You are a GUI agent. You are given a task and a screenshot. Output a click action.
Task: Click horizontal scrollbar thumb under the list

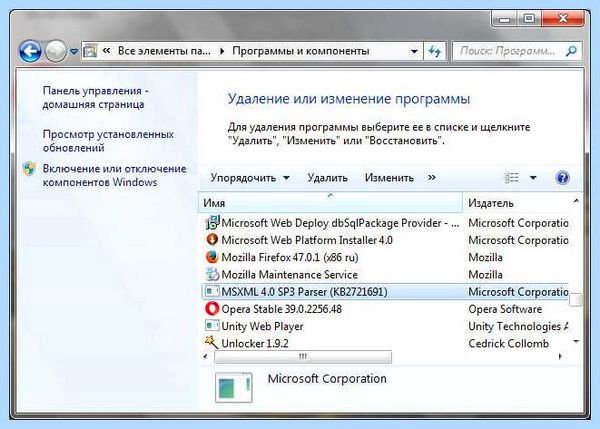[x=303, y=357]
